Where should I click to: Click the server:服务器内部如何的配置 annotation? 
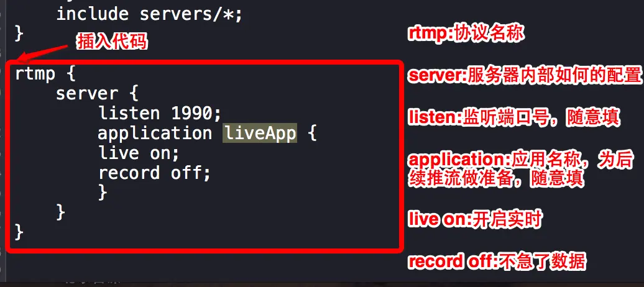[525, 76]
